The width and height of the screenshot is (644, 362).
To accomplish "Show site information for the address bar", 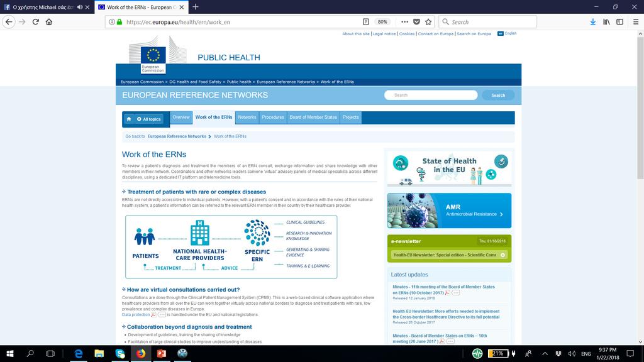I will click(112, 22).
